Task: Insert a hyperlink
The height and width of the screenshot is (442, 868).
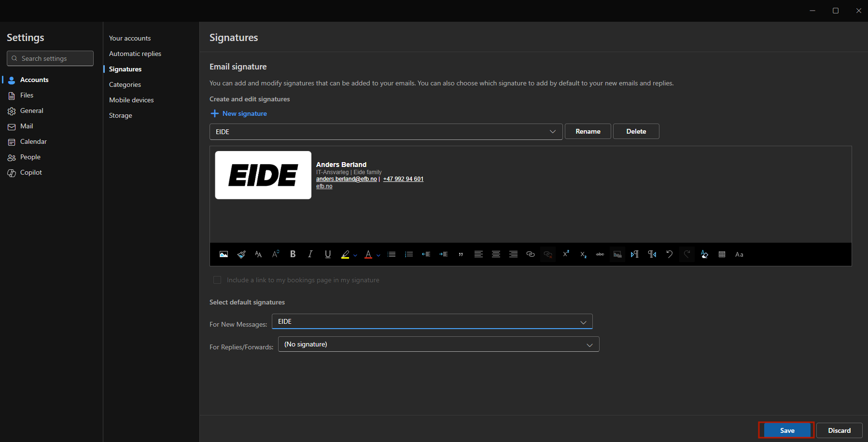Action: pos(531,254)
